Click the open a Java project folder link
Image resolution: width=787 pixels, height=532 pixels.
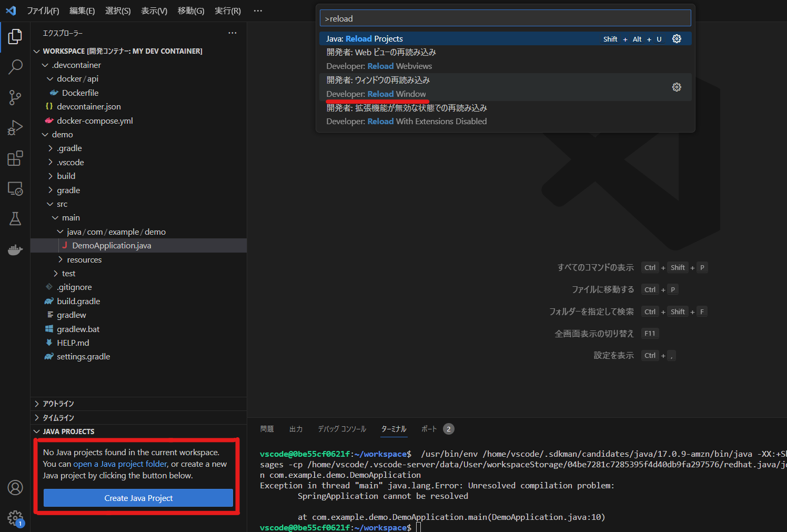pos(119,464)
